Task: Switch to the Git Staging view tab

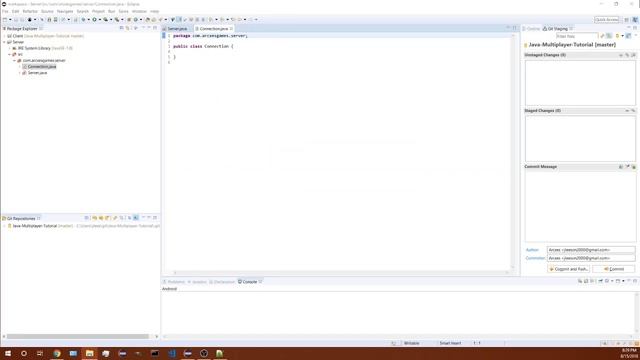Action: point(557,29)
